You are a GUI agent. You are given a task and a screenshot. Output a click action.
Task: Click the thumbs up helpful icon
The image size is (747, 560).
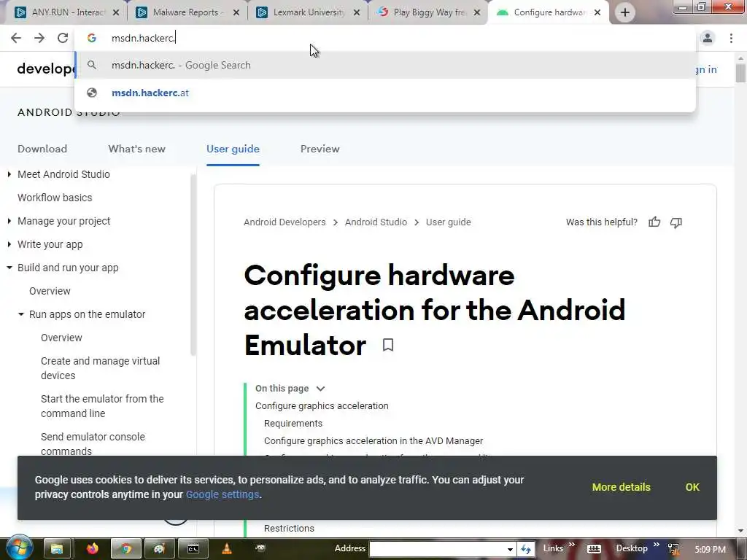(654, 222)
